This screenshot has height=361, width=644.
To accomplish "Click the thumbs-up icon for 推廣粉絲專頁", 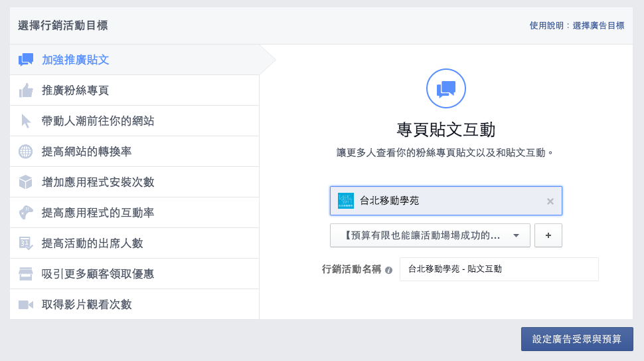I will click(25, 90).
